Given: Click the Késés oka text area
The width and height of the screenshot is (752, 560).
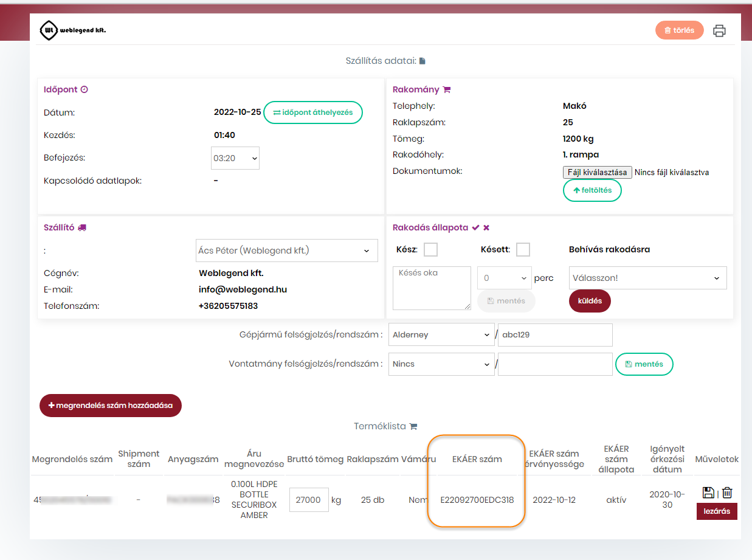Looking at the screenshot, I should click(432, 288).
